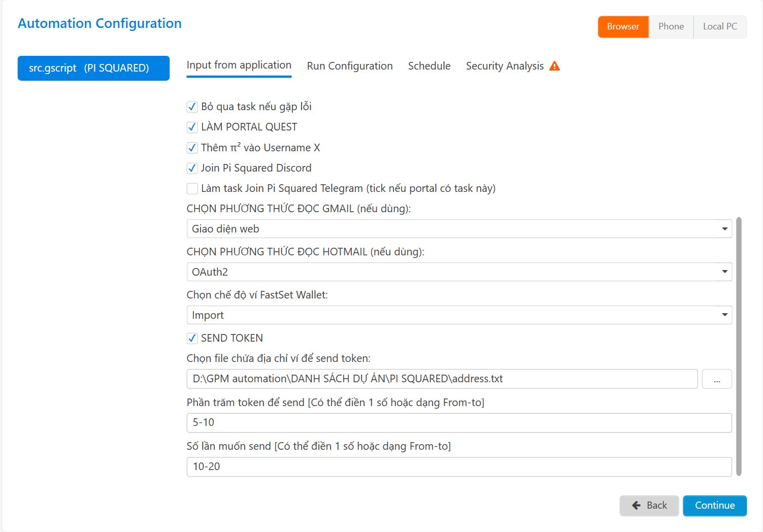Expand the Hotmail OAuth2 dropdown

tap(459, 272)
